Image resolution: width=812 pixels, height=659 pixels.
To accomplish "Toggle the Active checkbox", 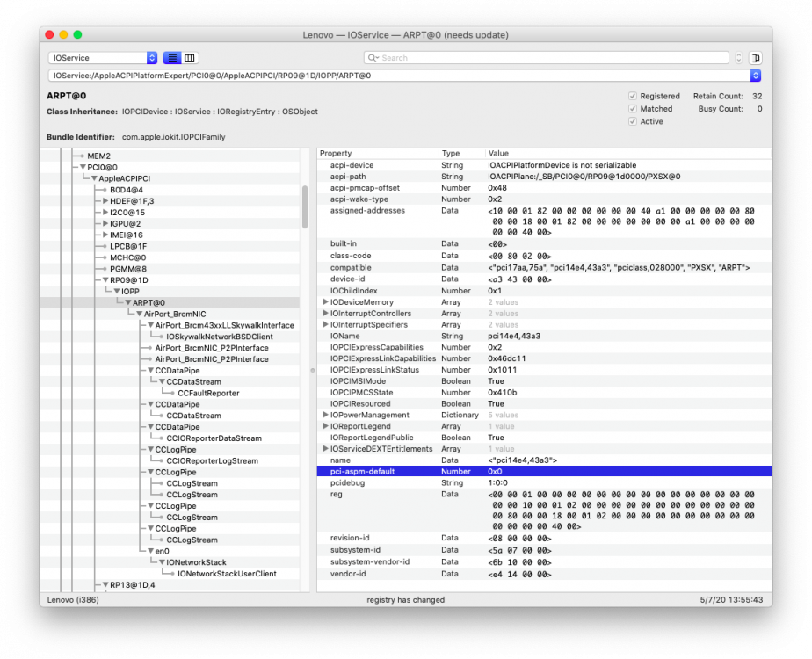I will (633, 121).
